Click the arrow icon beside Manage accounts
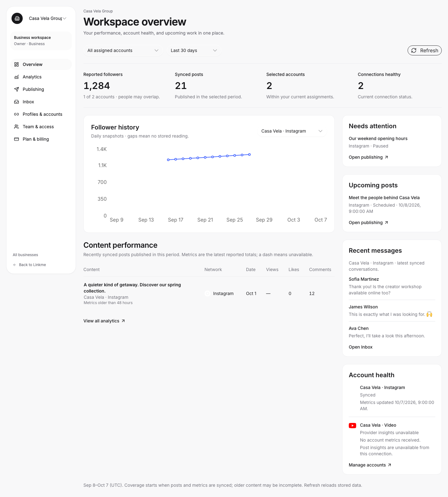 pos(390,465)
